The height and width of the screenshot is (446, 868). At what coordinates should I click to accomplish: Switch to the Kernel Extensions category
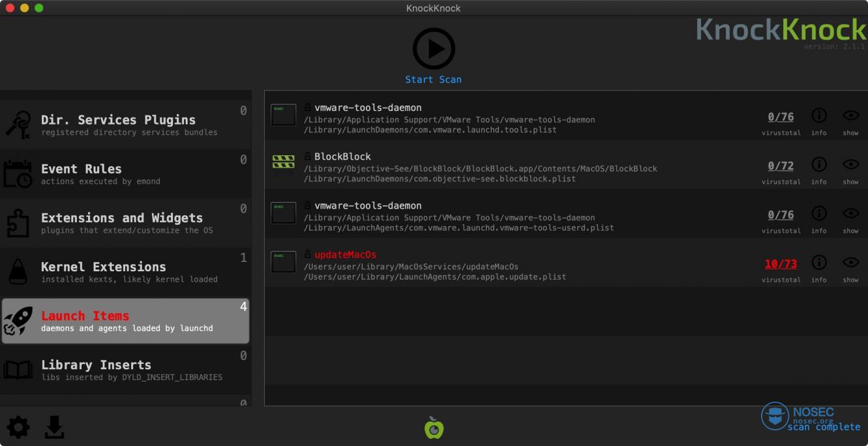[126, 271]
